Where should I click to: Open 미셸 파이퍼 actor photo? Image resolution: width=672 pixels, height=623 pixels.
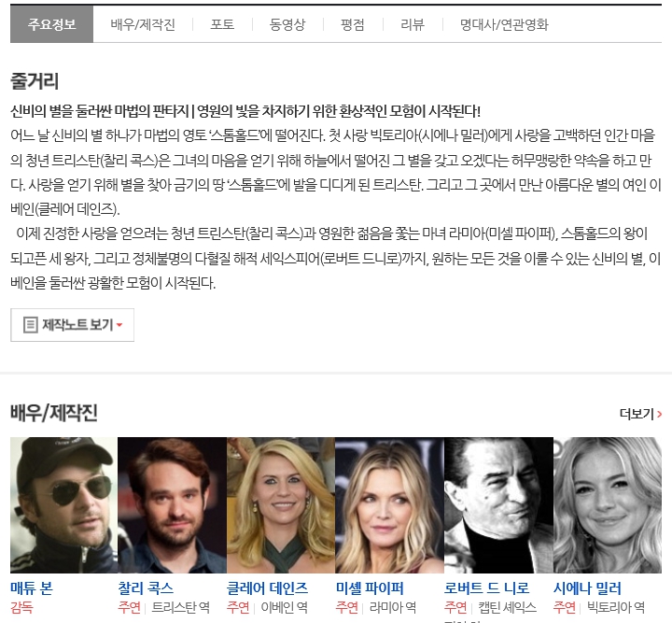(389, 505)
